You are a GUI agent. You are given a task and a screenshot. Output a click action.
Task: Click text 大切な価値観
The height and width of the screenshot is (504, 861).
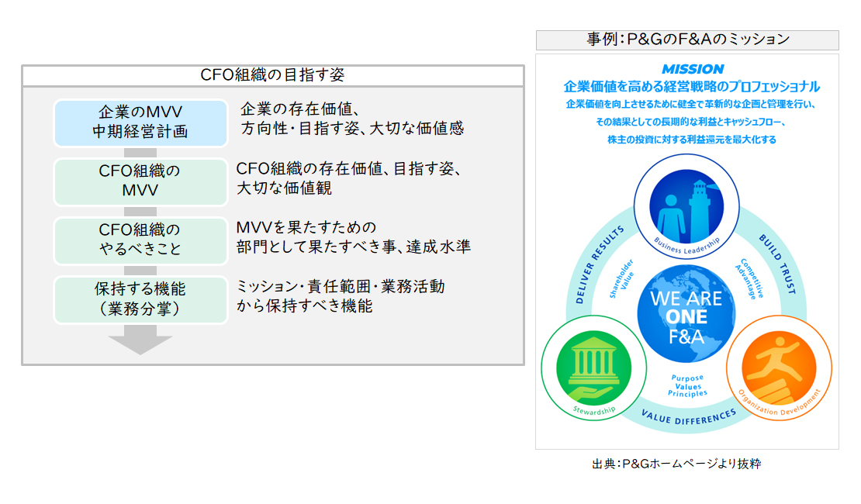[x=284, y=188]
